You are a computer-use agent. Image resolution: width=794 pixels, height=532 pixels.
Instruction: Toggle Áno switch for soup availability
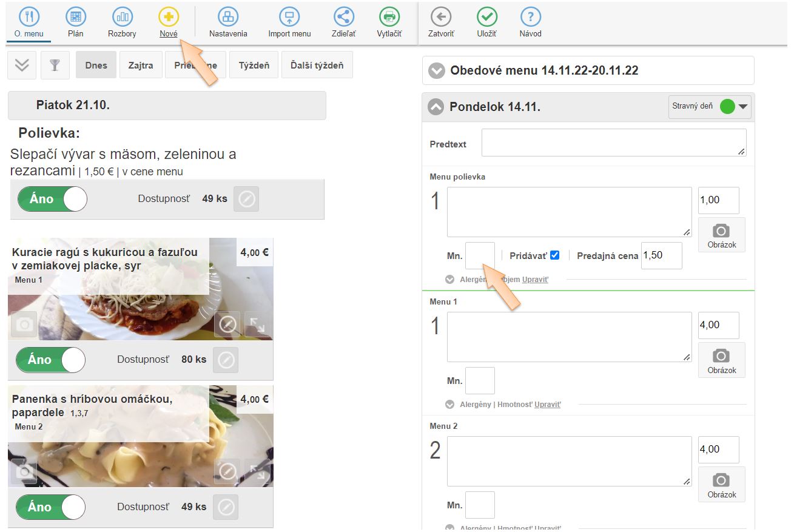(x=52, y=199)
